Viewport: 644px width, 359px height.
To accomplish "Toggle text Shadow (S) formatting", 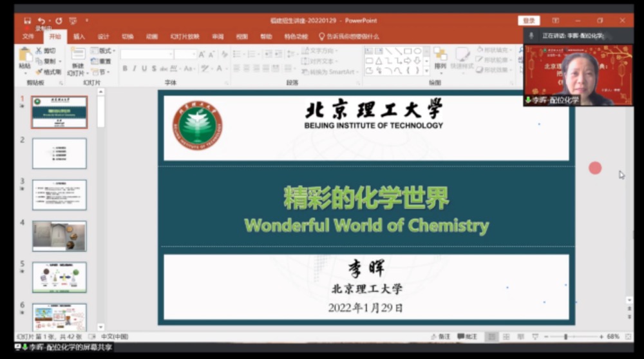I will [x=154, y=69].
